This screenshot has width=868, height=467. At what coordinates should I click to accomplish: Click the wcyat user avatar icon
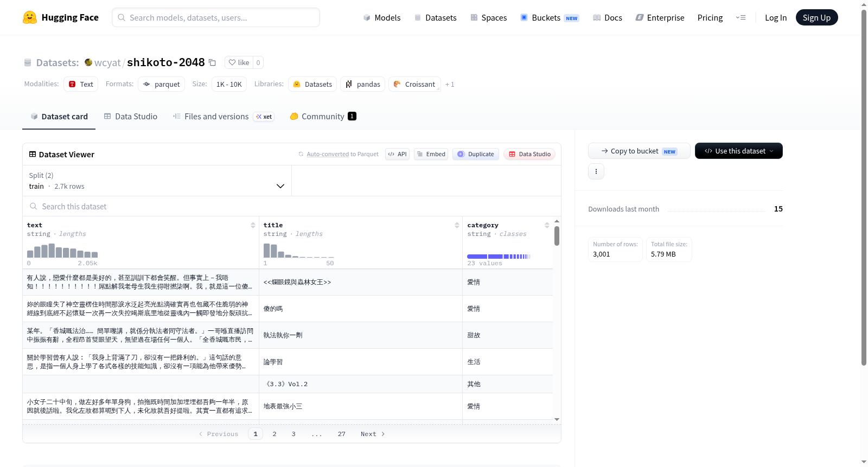[88, 62]
